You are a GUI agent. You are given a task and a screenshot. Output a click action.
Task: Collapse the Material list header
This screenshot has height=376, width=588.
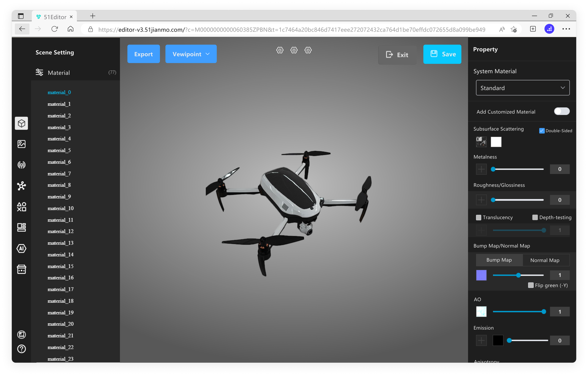tap(76, 73)
